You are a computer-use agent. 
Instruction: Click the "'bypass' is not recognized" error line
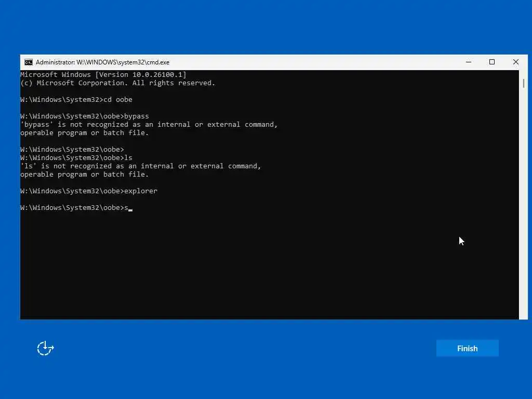[149, 125]
